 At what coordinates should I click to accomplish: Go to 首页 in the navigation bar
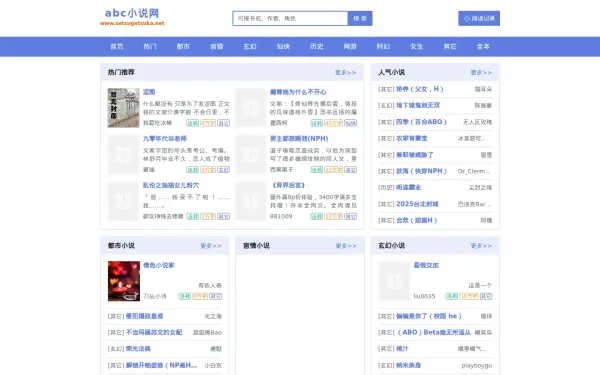click(117, 46)
